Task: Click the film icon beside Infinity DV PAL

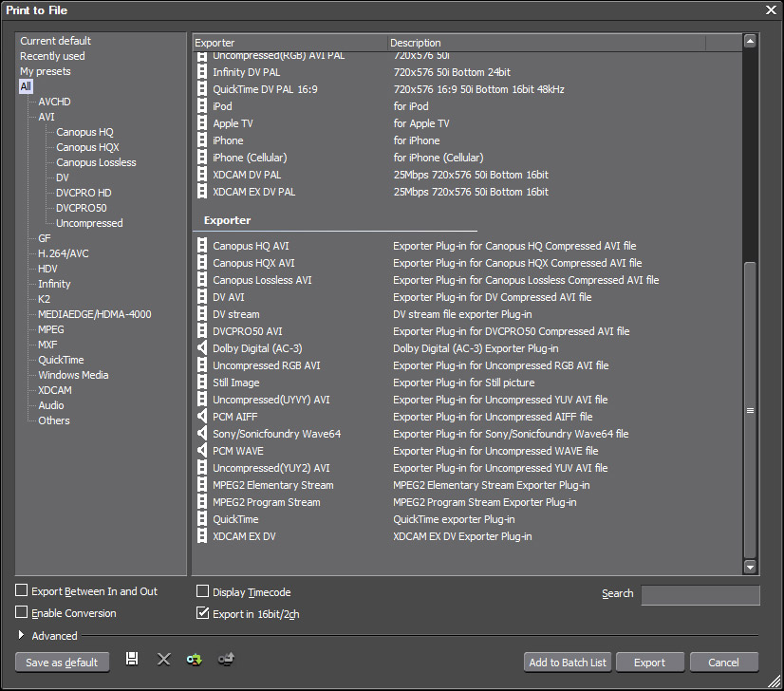Action: (202, 72)
